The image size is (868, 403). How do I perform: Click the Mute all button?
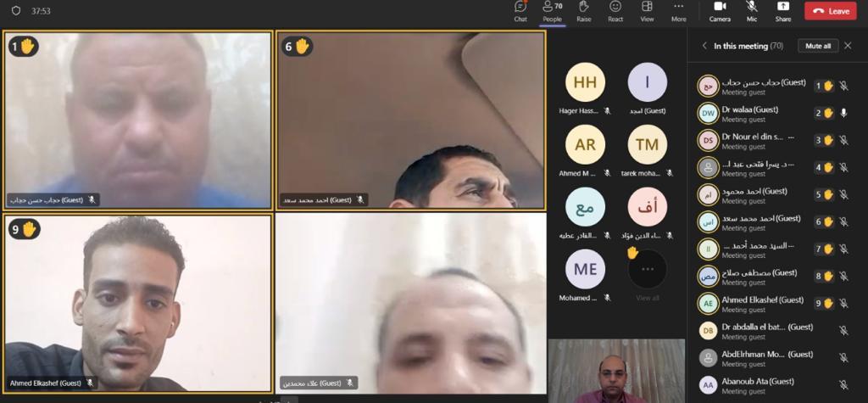click(x=818, y=46)
